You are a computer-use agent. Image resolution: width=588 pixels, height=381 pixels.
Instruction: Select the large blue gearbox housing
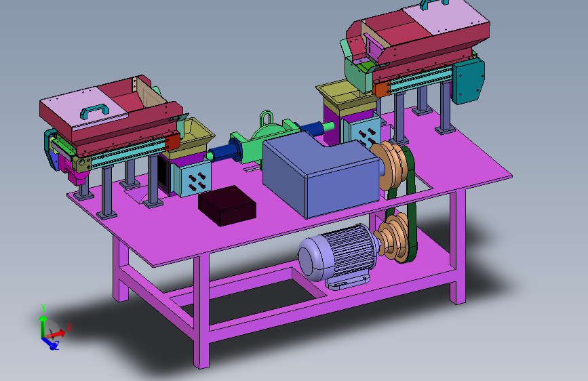321,176
